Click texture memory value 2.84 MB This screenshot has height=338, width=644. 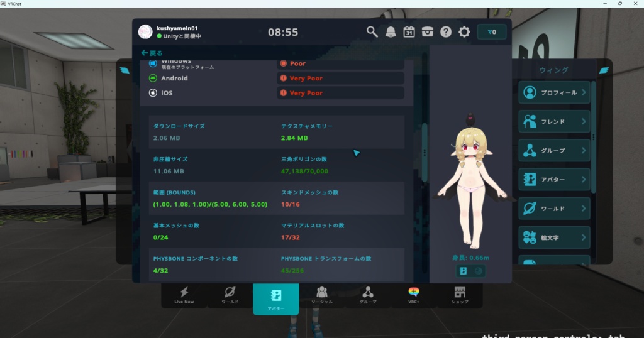click(x=294, y=138)
